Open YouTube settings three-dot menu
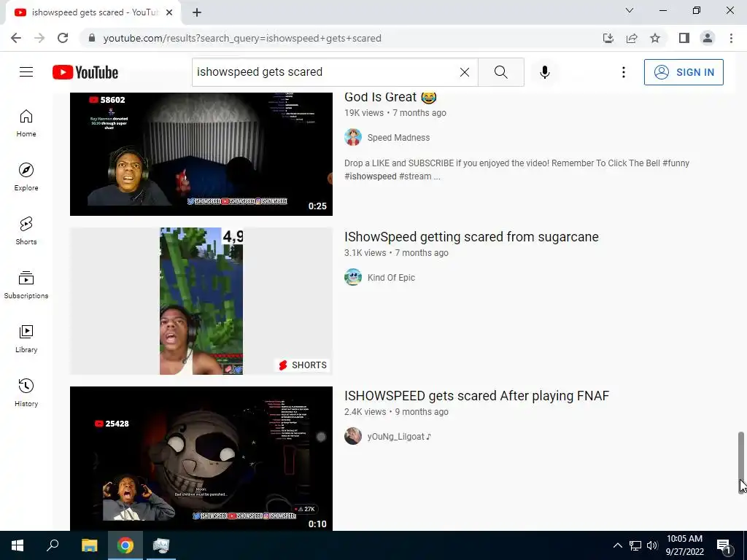Image resolution: width=747 pixels, height=560 pixels. (623, 72)
